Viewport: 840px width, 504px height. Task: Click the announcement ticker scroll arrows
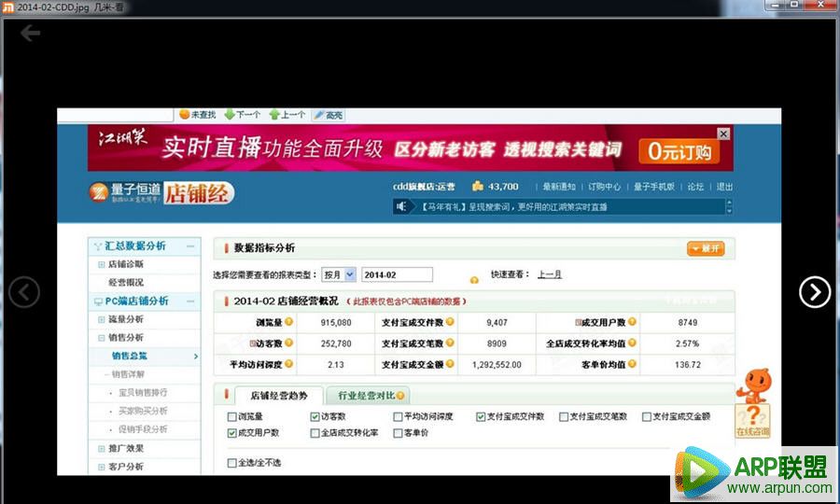729,207
